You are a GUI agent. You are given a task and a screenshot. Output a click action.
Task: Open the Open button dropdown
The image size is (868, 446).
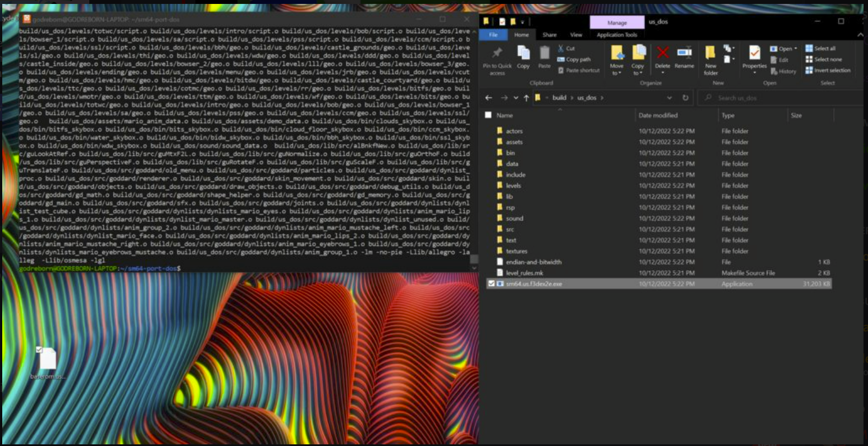pyautogui.click(x=796, y=49)
